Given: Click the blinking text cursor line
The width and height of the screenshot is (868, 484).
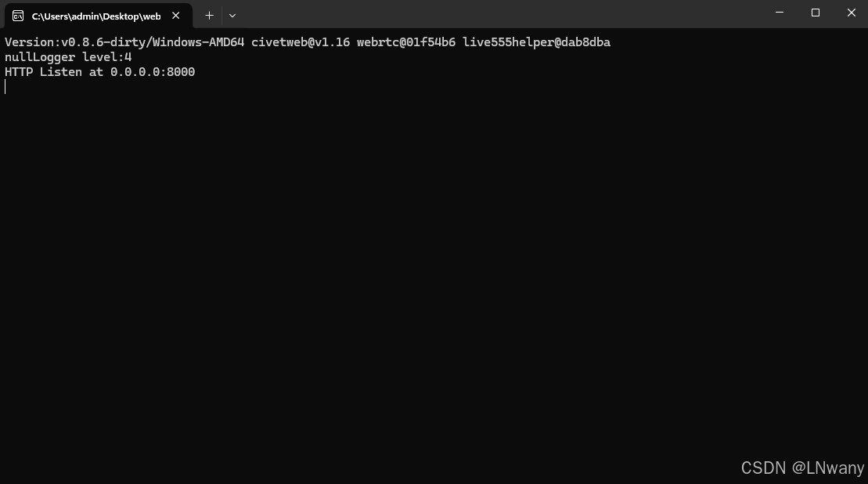Looking at the screenshot, I should (x=5, y=86).
